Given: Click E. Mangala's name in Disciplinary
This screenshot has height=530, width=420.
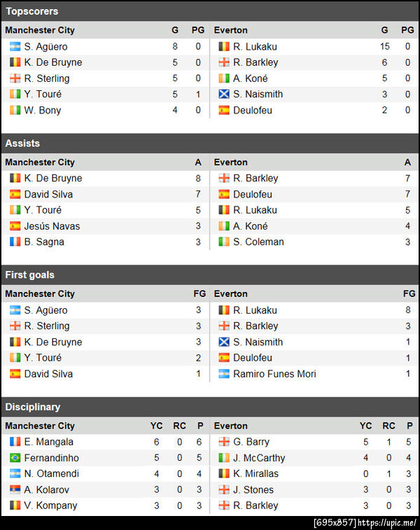Looking at the screenshot, I should click(48, 442).
